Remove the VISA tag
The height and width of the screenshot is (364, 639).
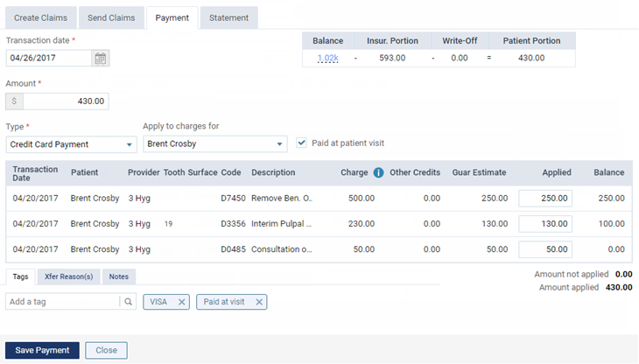(182, 302)
